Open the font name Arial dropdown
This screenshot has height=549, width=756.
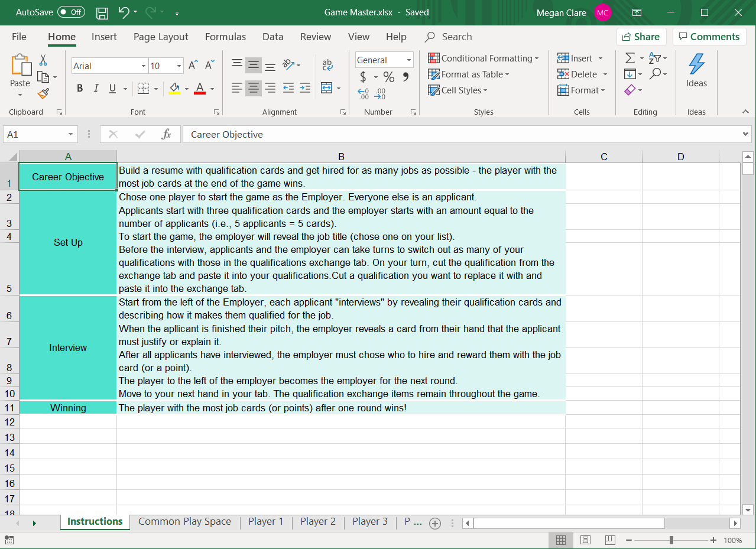click(143, 66)
